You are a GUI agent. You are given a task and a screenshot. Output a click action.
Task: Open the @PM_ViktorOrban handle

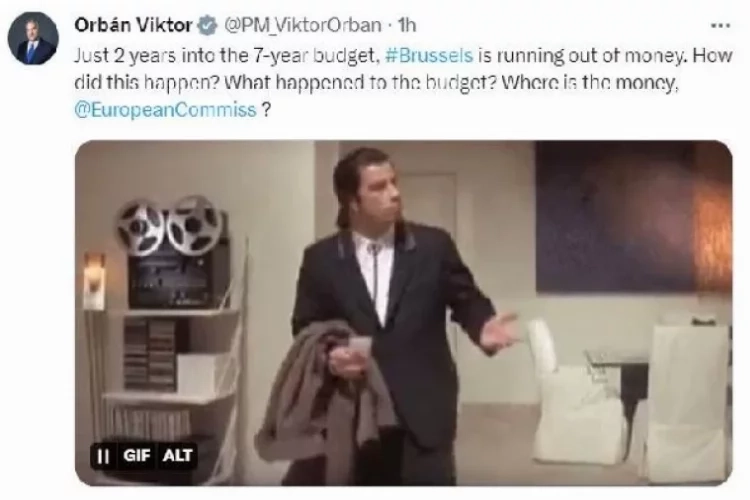[x=303, y=25]
